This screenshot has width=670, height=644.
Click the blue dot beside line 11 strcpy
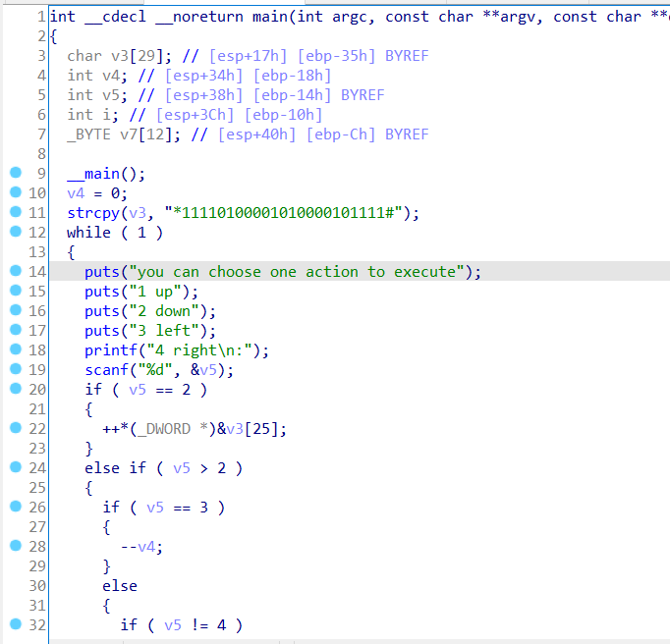coord(15,212)
